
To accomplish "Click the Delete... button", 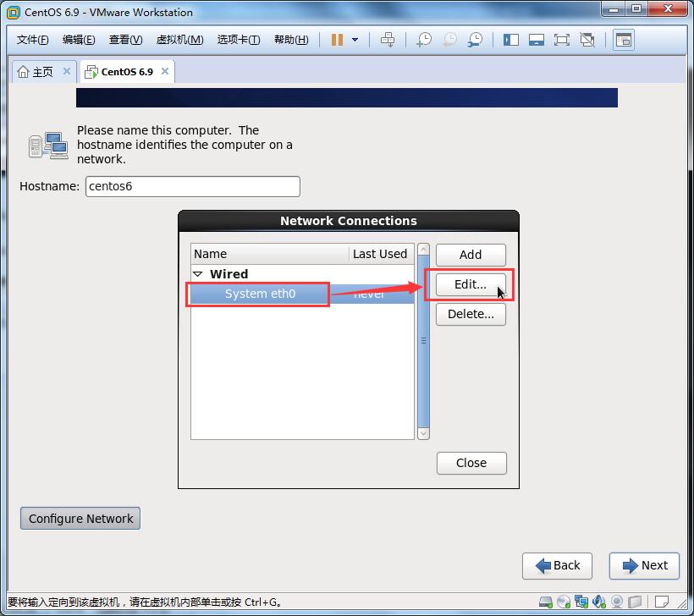I will (471, 314).
